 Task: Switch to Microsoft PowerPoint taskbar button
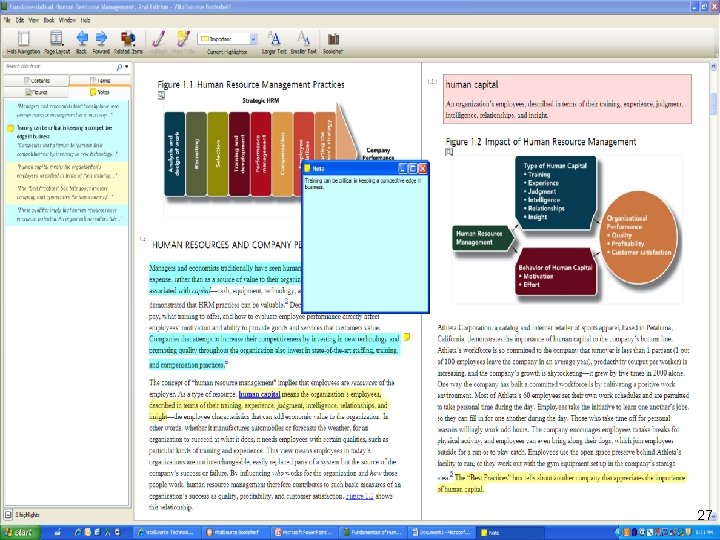pyautogui.click(x=304, y=532)
